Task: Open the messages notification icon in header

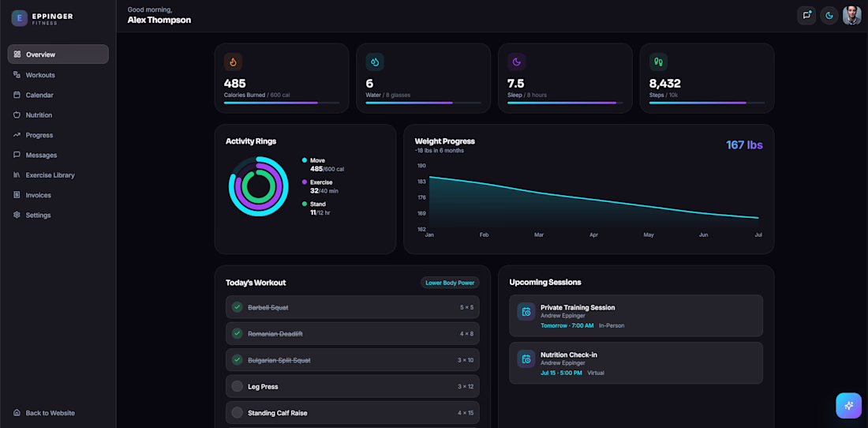Action: (806, 16)
